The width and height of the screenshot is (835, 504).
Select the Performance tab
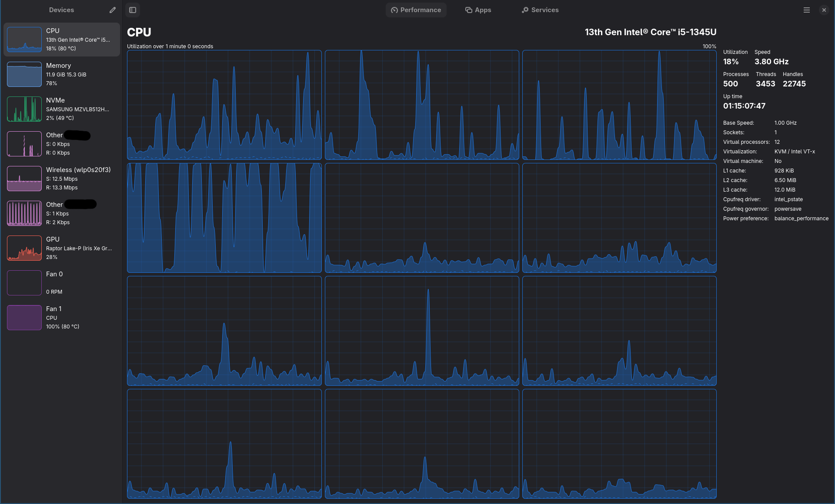pos(416,10)
